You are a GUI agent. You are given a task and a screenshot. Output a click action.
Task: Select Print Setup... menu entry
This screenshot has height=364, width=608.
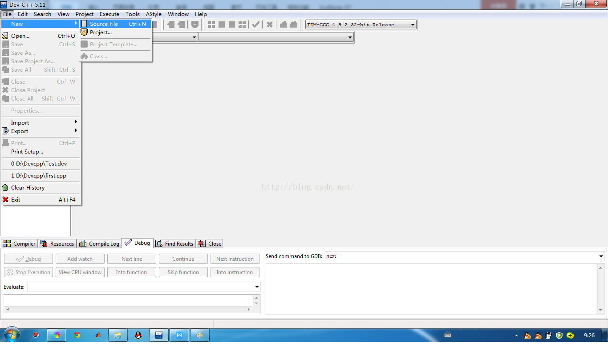click(x=40, y=151)
